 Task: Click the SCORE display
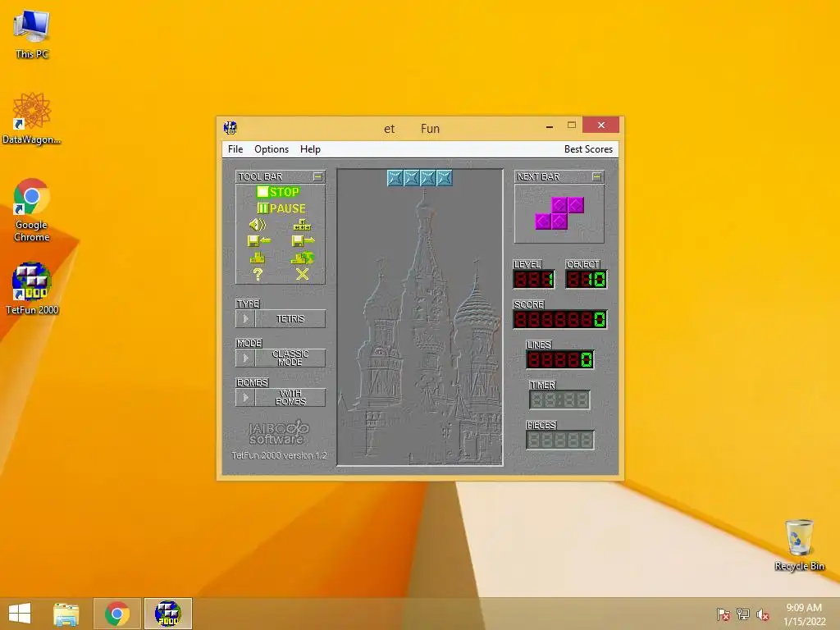[x=559, y=319]
